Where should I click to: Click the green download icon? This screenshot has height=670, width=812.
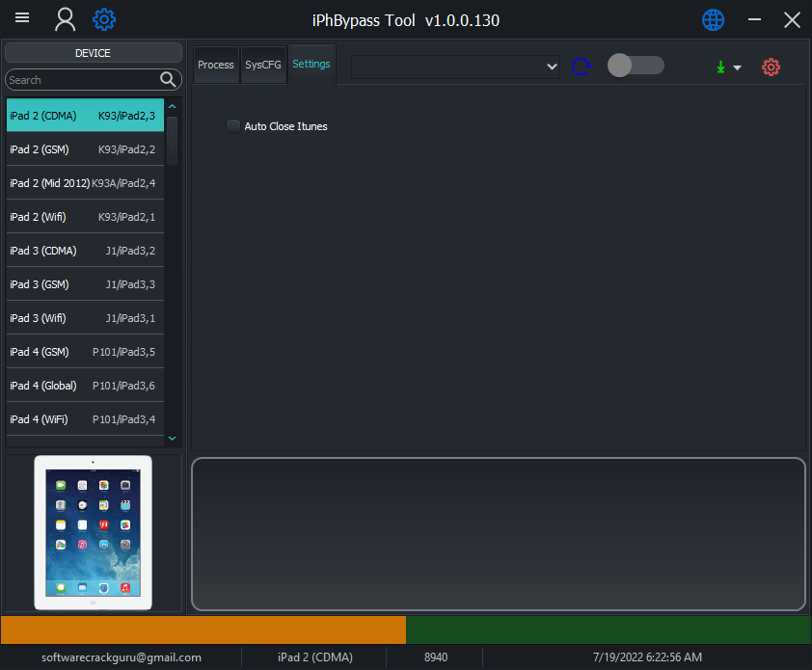[x=718, y=67]
